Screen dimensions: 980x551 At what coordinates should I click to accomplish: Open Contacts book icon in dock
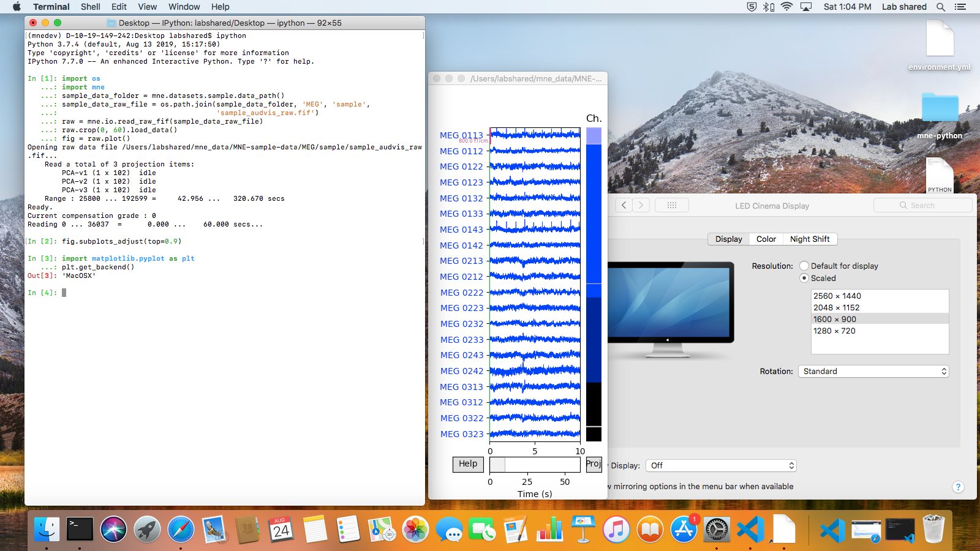pos(248,530)
